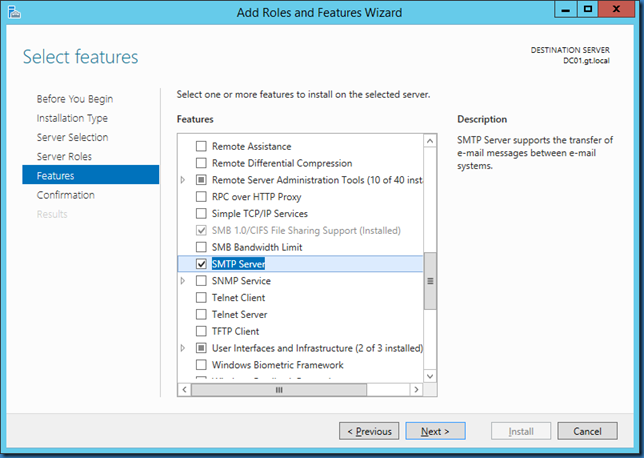Tick the SMB Bandwidth Limit checkbox
The width and height of the screenshot is (644, 458).
click(x=201, y=247)
